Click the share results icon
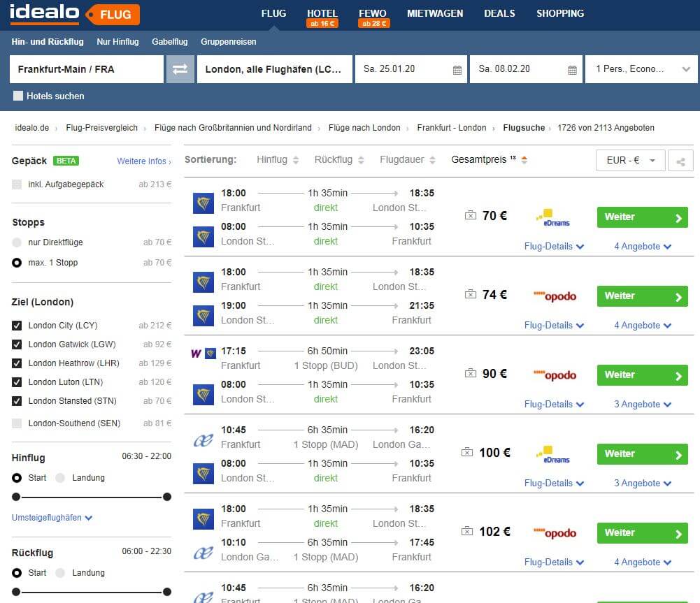This screenshot has height=603, width=700. 680,161
